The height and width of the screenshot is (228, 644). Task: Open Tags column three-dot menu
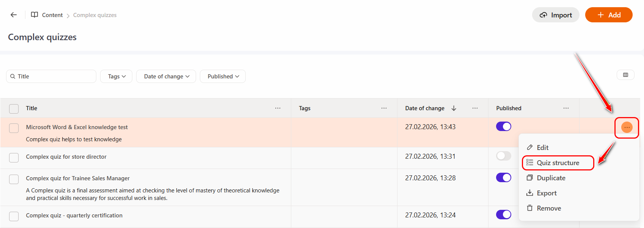[x=384, y=108]
